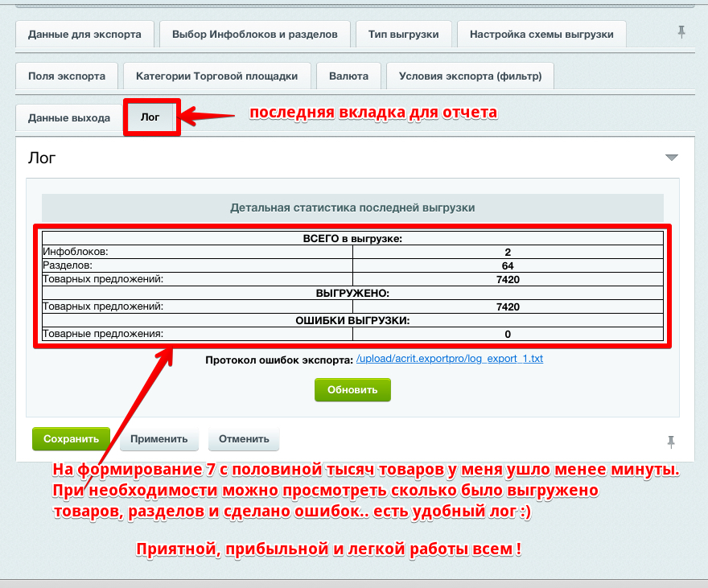Switch to the Валюта tab
708x588 pixels.
pyautogui.click(x=349, y=76)
